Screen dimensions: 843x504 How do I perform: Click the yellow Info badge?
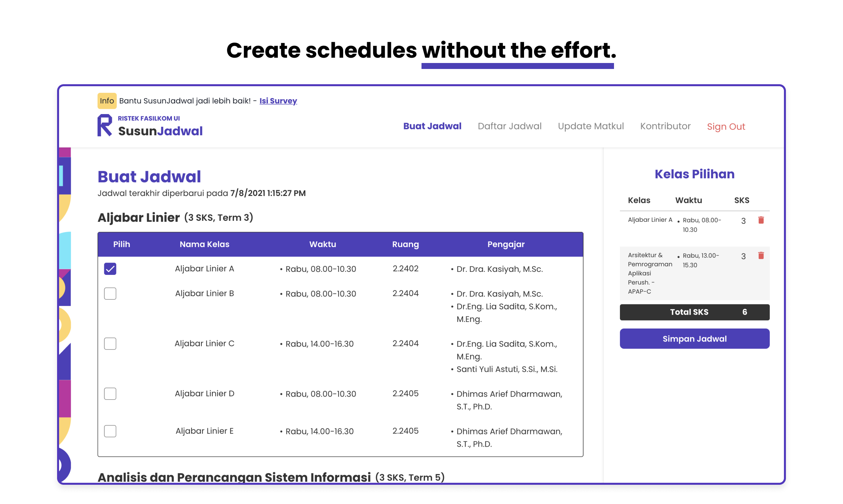coord(107,101)
